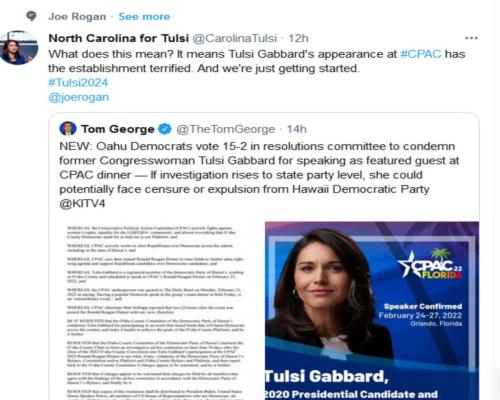Open the @CarolinaTulsi handle
The height and width of the screenshot is (400, 500).
[x=235, y=38]
